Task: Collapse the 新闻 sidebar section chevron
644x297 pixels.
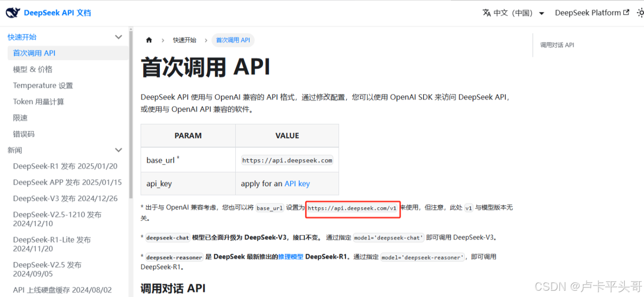Action: point(119,150)
